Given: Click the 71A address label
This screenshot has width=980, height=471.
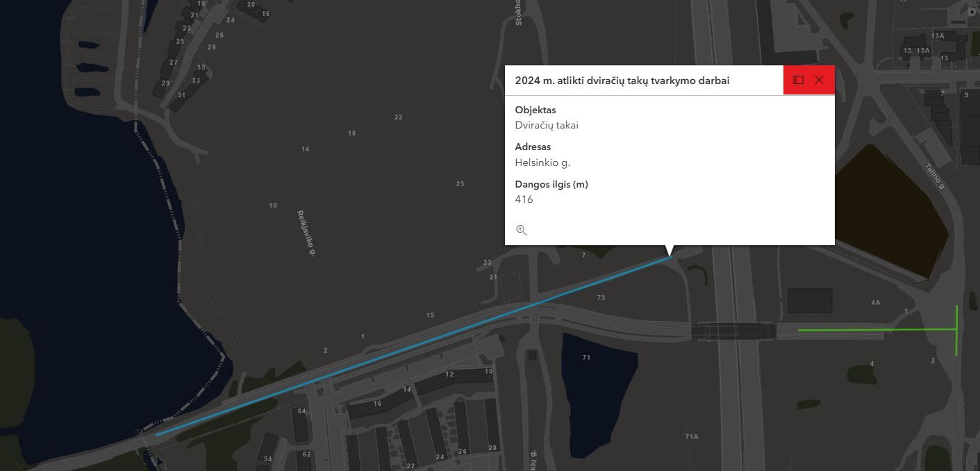Looking at the screenshot, I should pyautogui.click(x=691, y=436).
